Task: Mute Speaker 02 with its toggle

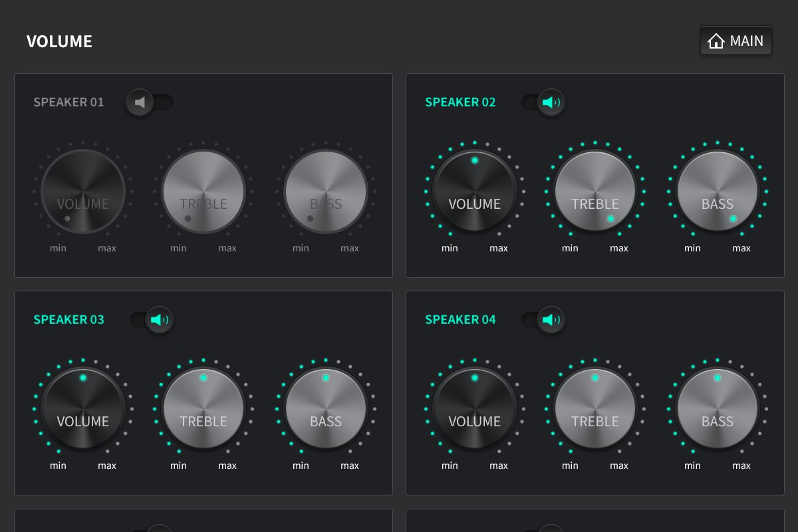Action: click(x=543, y=102)
